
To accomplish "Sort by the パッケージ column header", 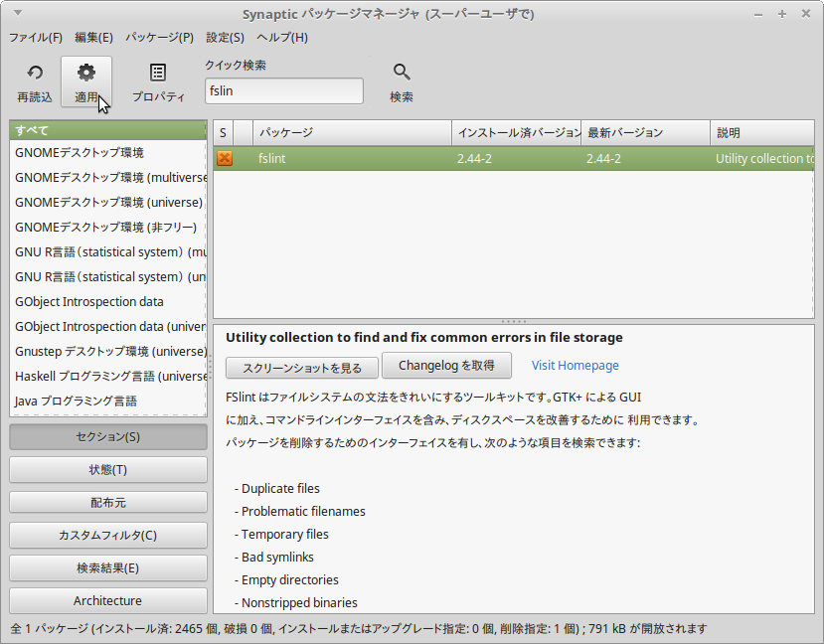I will tap(352, 132).
